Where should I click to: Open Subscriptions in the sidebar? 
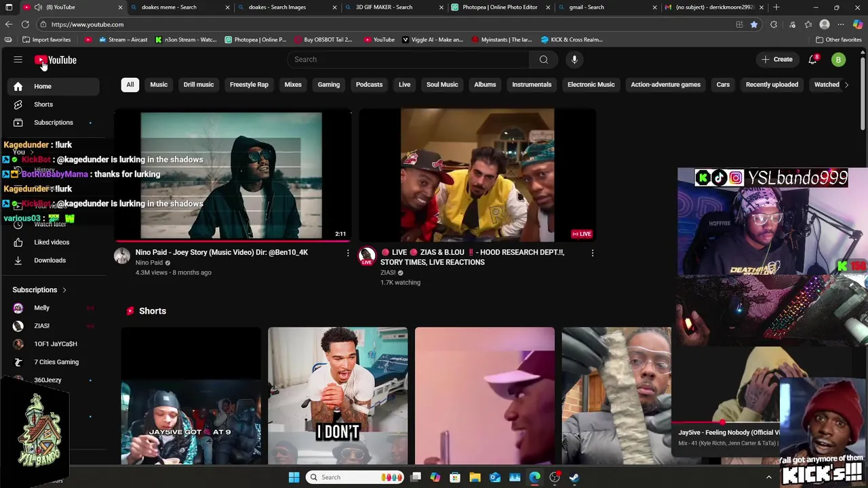click(x=53, y=123)
